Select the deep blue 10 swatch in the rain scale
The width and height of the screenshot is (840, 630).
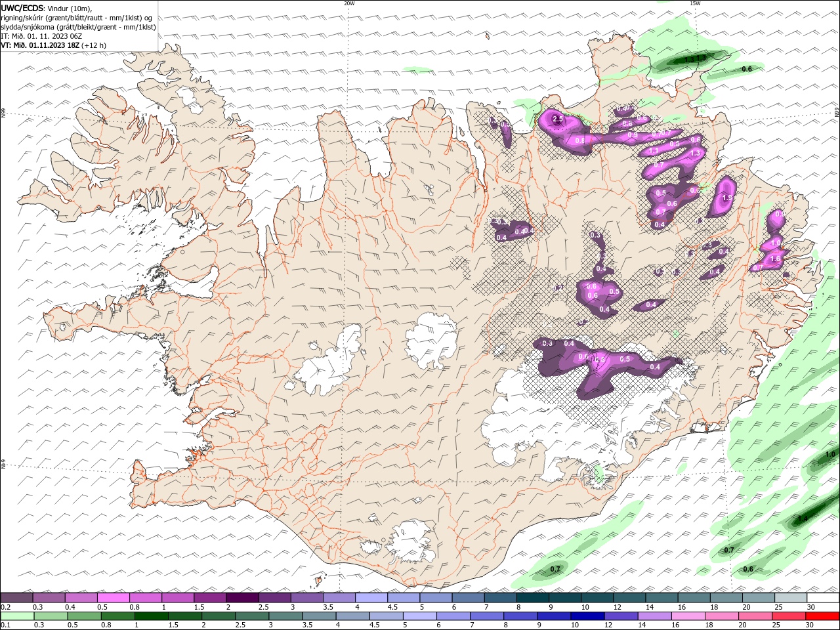pos(587,616)
